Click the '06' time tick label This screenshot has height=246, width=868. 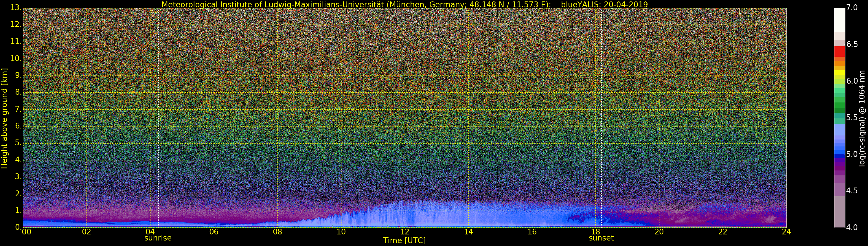click(x=214, y=232)
